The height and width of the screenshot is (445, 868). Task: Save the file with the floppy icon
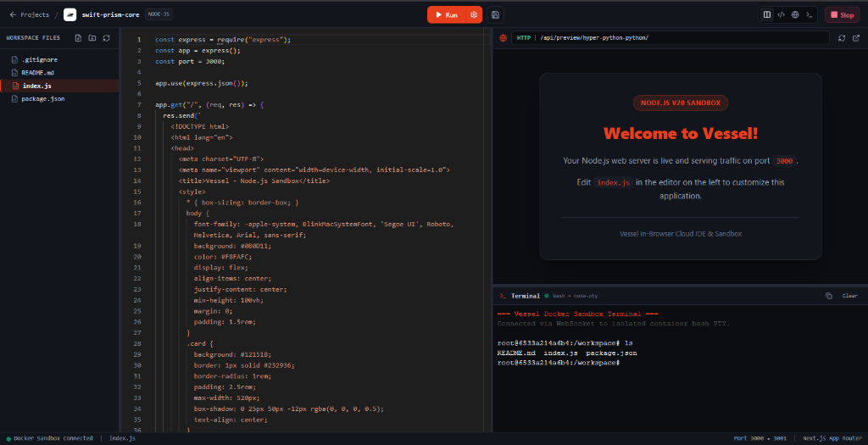[x=495, y=15]
